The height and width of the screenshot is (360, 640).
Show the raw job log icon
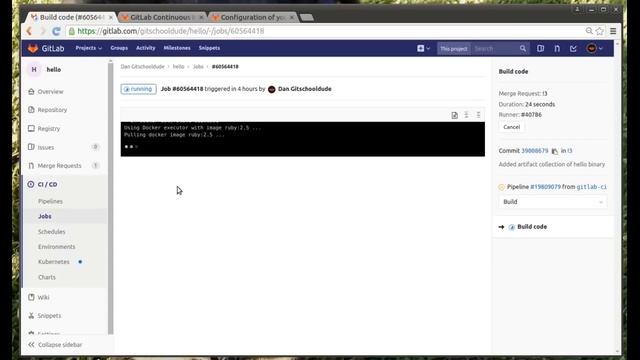click(454, 115)
